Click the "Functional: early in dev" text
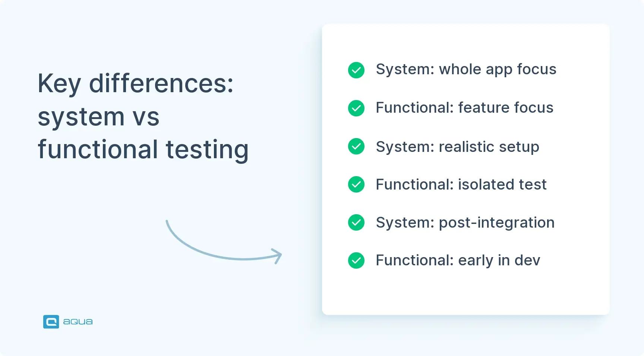The height and width of the screenshot is (356, 644). pyautogui.click(x=458, y=260)
